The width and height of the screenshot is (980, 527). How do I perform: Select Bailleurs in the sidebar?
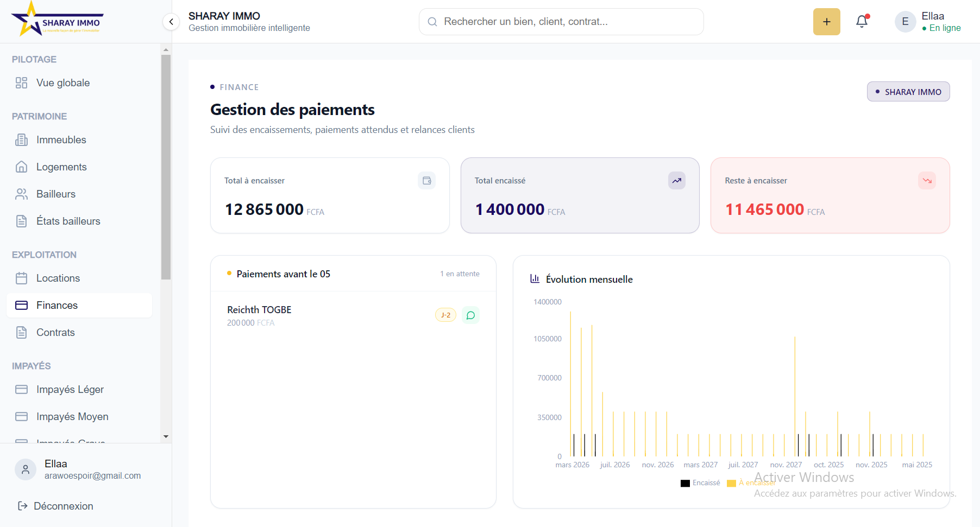pos(56,194)
